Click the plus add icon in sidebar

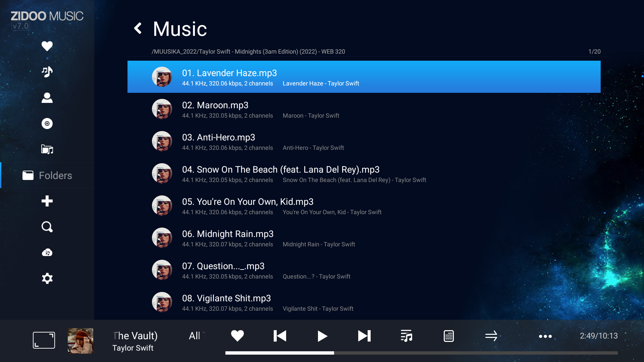click(47, 201)
